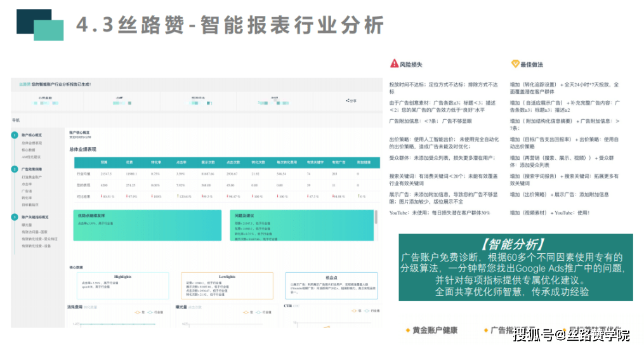Click the share icon in the report header
644x349 pixels.
tap(347, 100)
